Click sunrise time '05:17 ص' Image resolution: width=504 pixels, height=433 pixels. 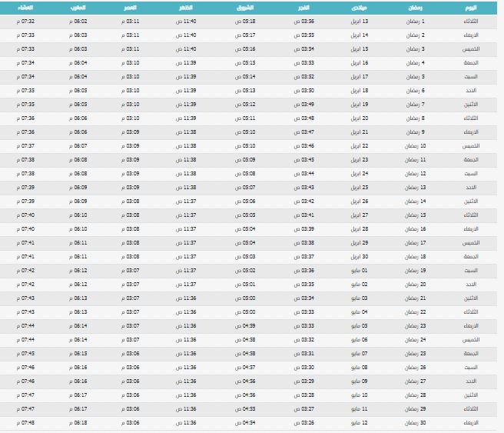click(x=245, y=35)
